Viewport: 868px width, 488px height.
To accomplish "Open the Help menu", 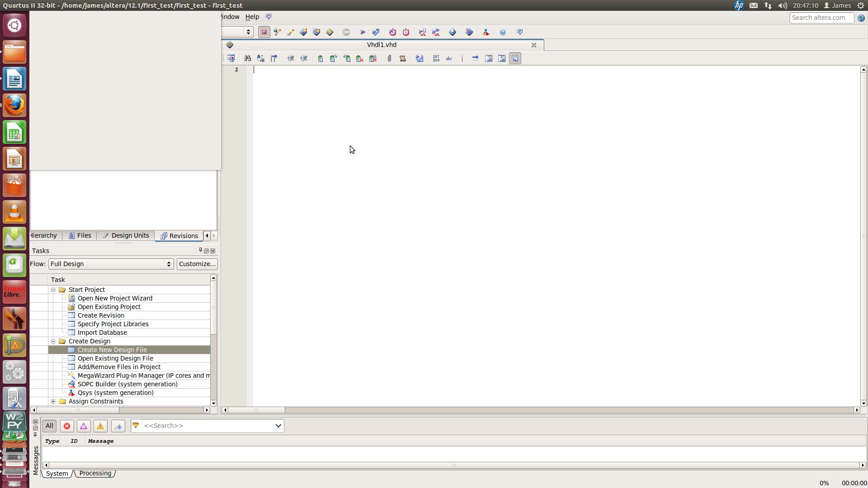I will pyautogui.click(x=252, y=17).
